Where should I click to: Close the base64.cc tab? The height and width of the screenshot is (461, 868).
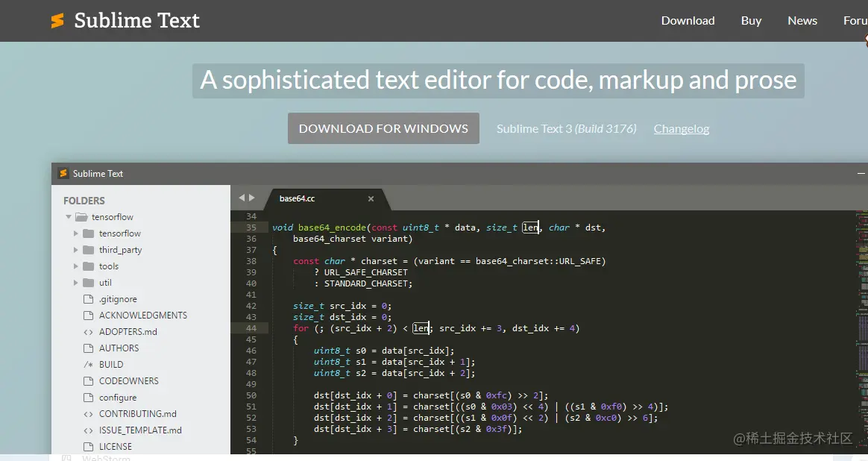pyautogui.click(x=371, y=199)
